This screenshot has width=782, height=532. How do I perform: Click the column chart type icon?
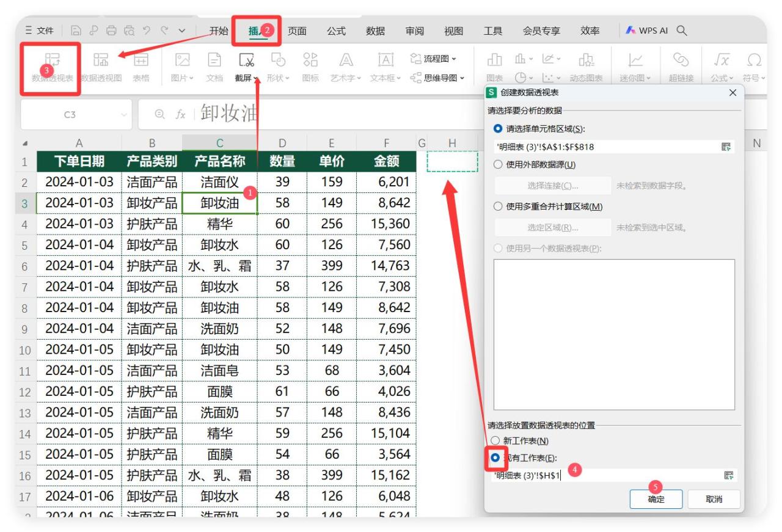point(520,58)
